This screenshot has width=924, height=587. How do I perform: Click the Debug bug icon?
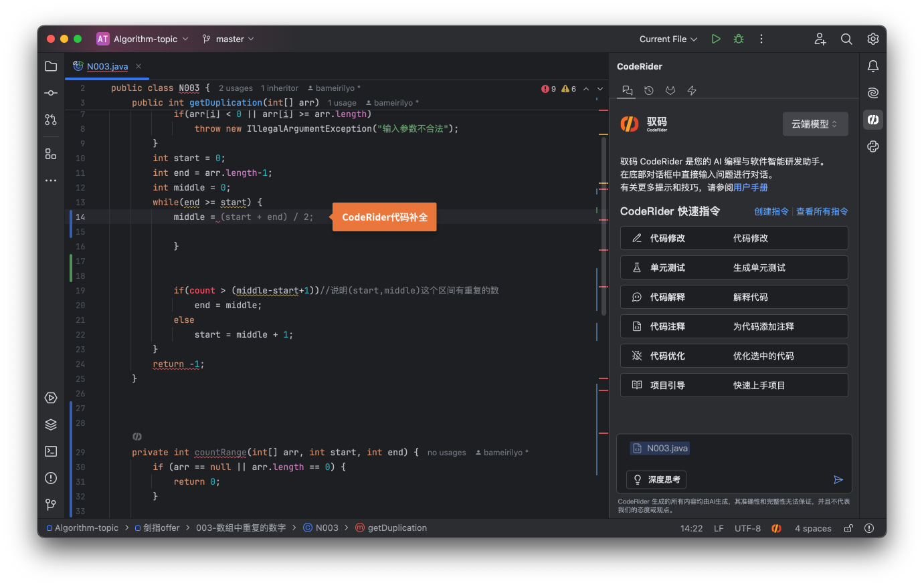(739, 39)
